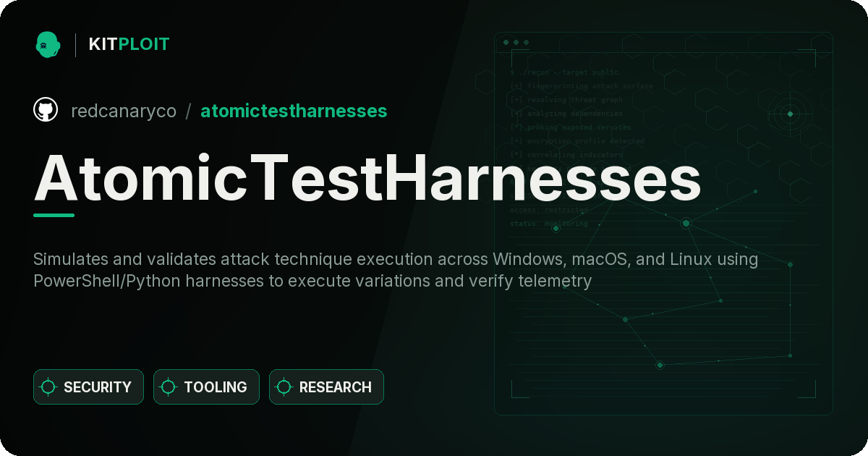Viewport: 868px width, 456px height.
Task: Open the atomictestharnesses repository link
Action: [294, 111]
